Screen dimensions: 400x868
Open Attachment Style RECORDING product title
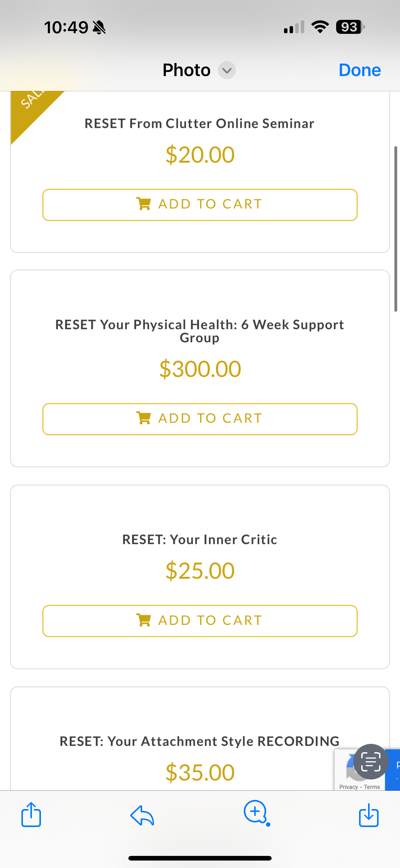click(199, 741)
